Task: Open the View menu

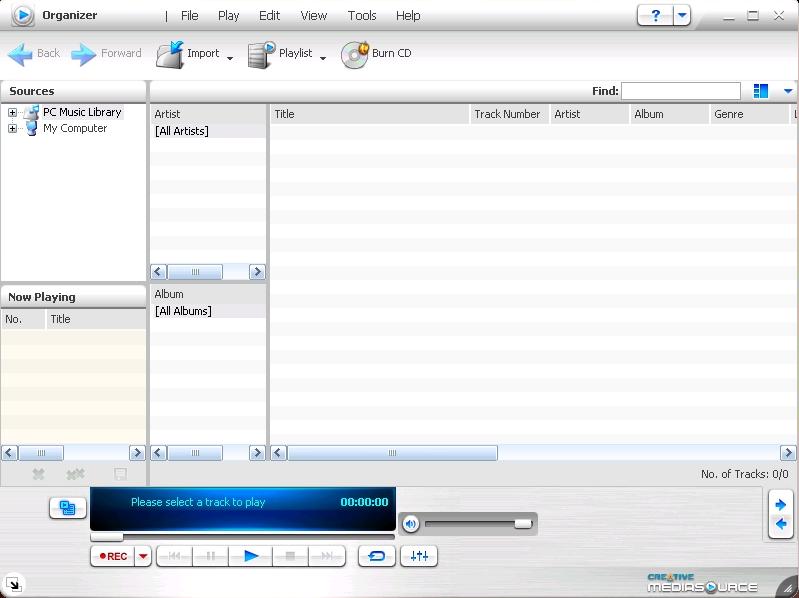Action: click(x=313, y=16)
